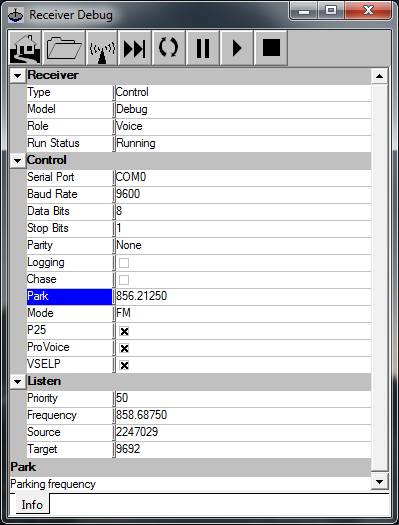
Task: Start the receiver with the play icon
Action: [x=237, y=48]
